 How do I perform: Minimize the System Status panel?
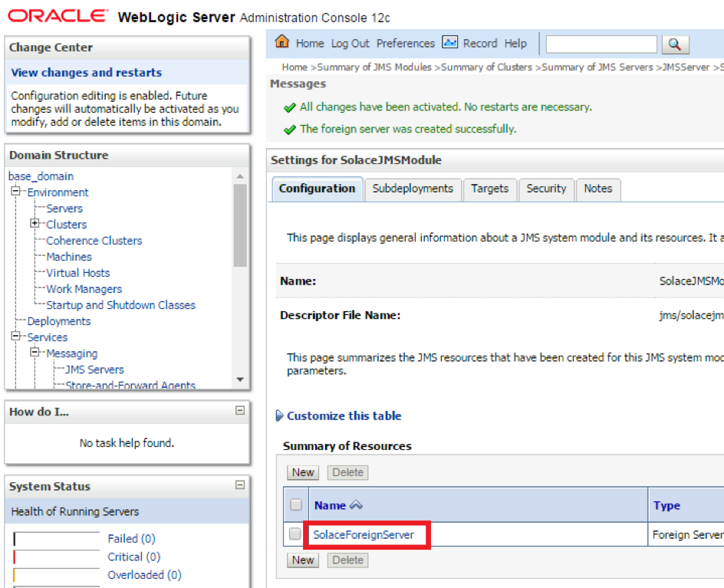[240, 485]
